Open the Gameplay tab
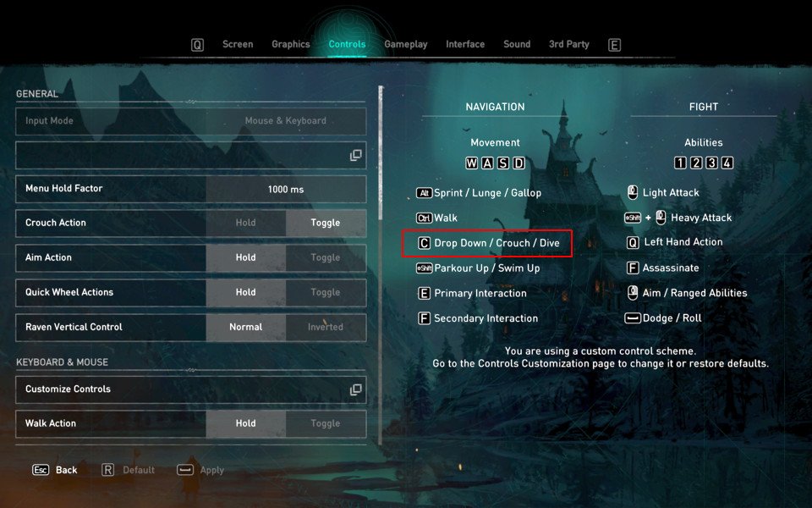The height and width of the screenshot is (508, 812). [x=405, y=45]
